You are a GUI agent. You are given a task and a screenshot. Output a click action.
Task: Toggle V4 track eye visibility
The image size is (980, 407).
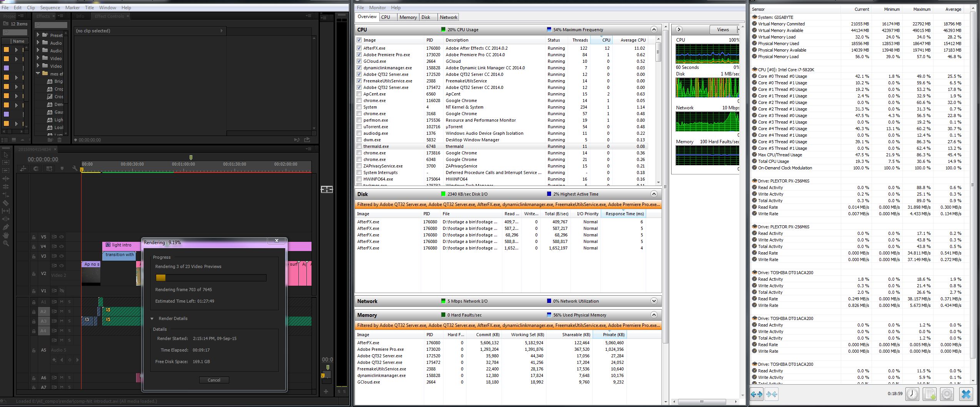(62, 246)
